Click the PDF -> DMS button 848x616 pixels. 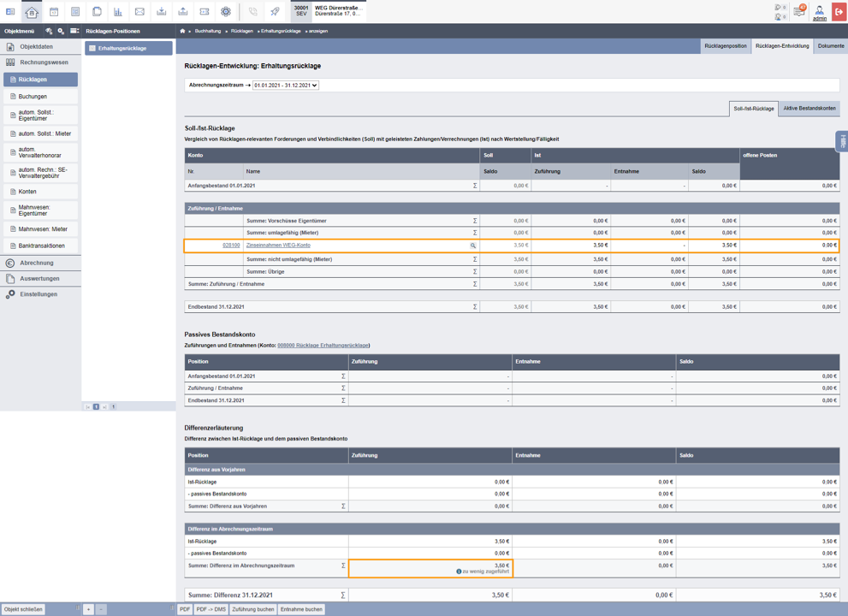coord(211,609)
